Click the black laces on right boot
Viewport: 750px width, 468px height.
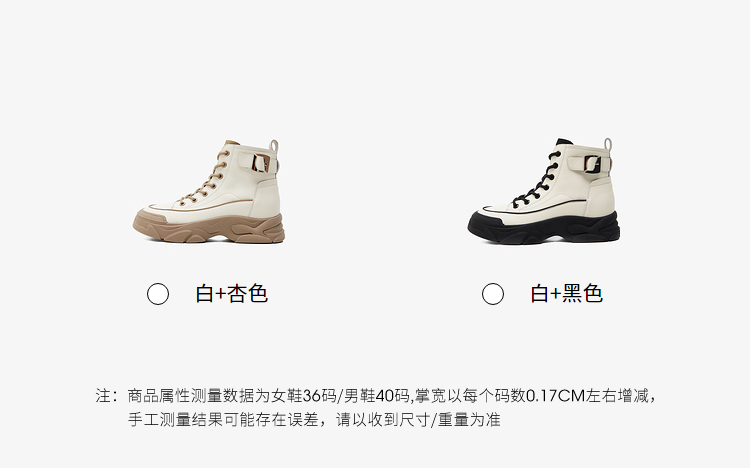coord(537,180)
